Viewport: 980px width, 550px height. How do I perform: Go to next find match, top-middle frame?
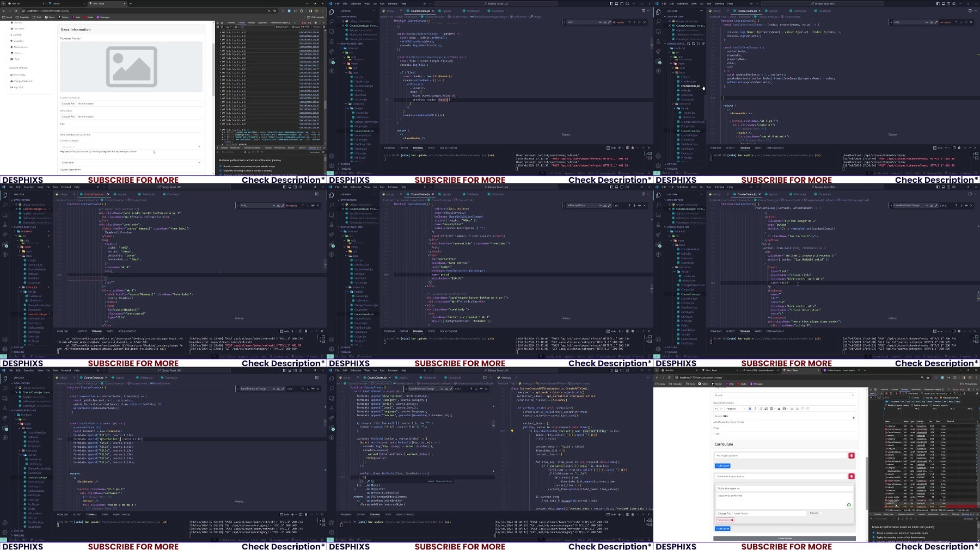point(634,22)
